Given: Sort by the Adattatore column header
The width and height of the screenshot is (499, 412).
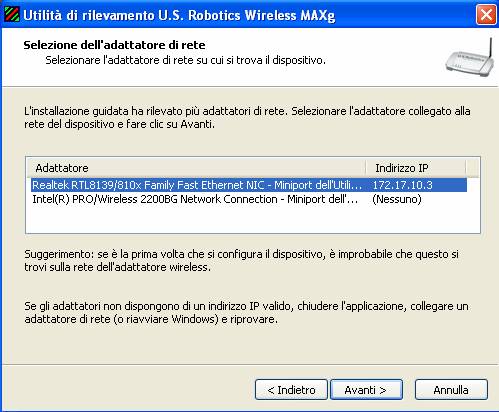Looking at the screenshot, I should [x=196, y=168].
